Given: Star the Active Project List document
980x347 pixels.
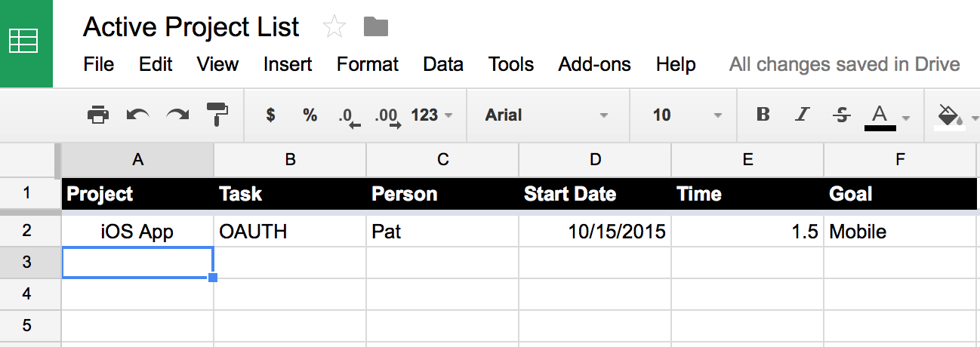Looking at the screenshot, I should [334, 28].
